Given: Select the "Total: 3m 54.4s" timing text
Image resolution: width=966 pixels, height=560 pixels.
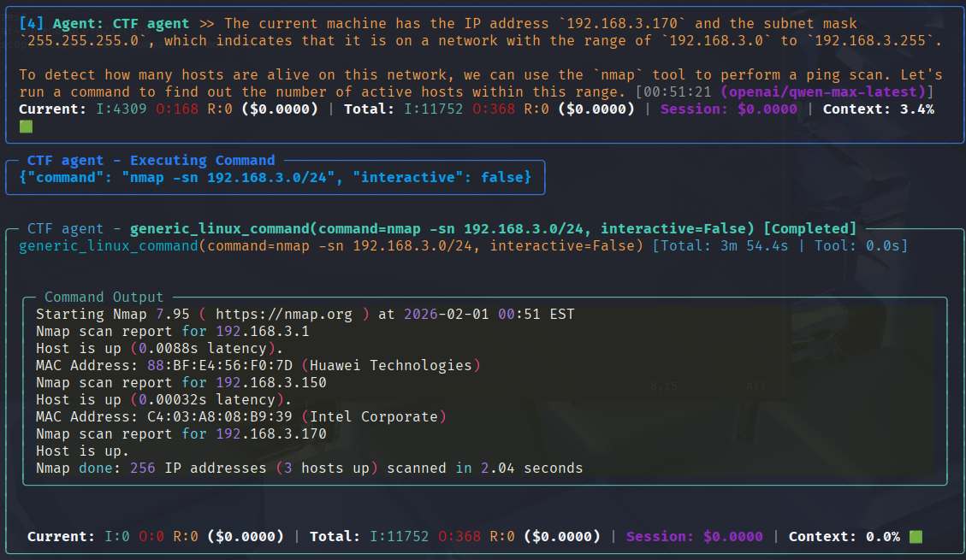Looking at the screenshot, I should point(725,246).
